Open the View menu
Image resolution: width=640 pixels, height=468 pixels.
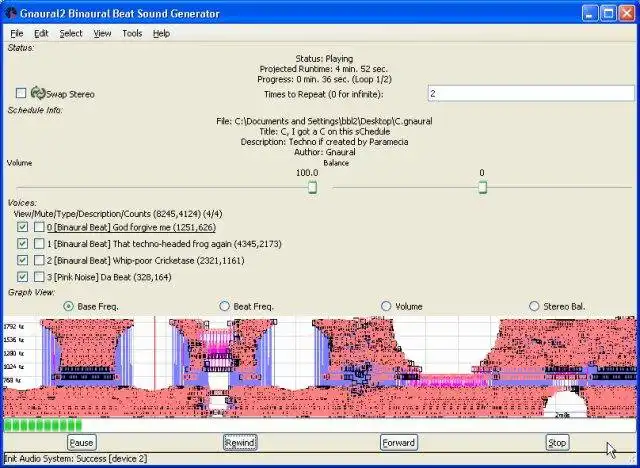tap(102, 33)
